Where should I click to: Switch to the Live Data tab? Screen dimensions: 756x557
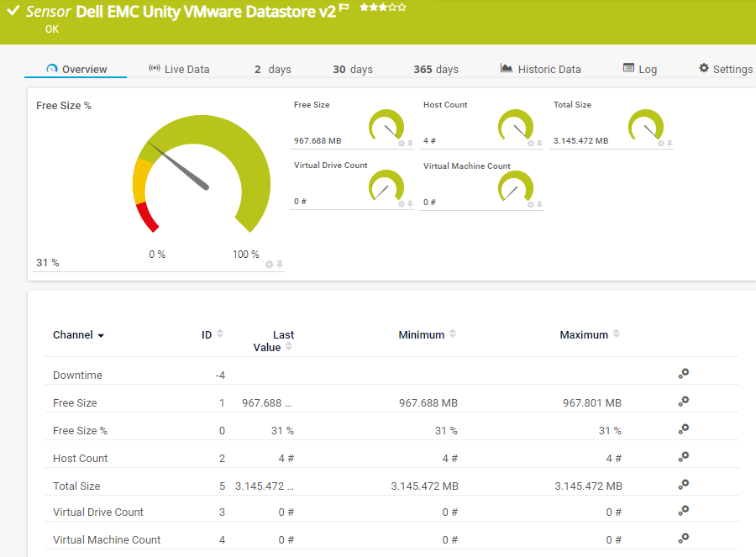pos(179,69)
